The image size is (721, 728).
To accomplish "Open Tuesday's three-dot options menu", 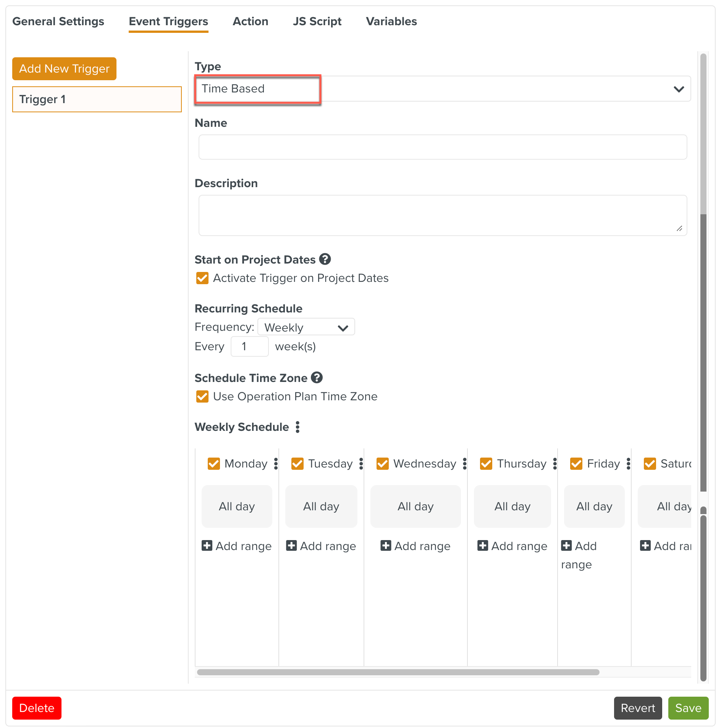I will tap(361, 464).
